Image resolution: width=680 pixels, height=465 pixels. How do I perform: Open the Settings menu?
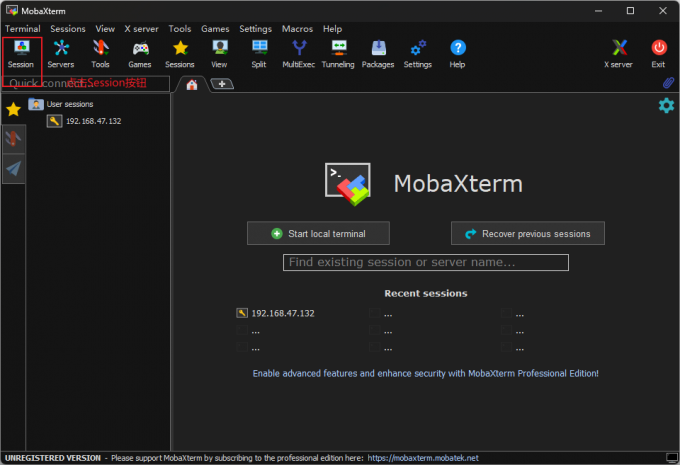(x=255, y=29)
